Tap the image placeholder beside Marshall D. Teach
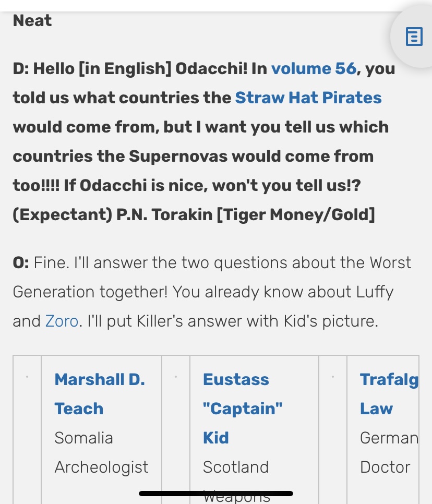 (27, 377)
